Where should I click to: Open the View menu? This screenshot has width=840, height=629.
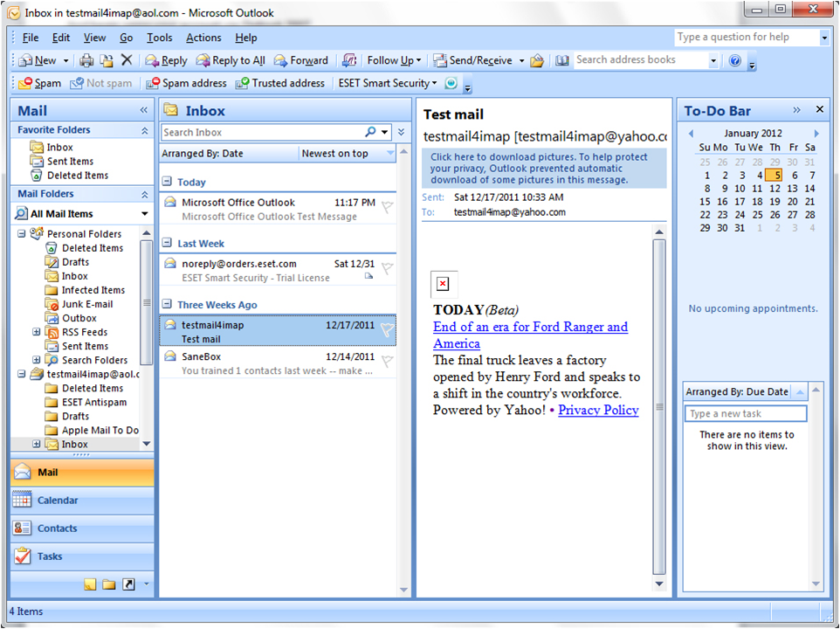(x=94, y=38)
